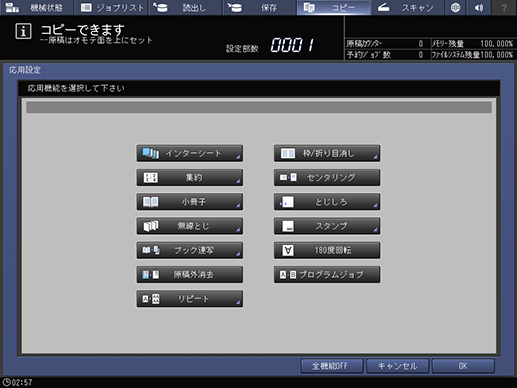Viewport: 517px width, 388px height.
Task: Click the プログラムジョブ A-B icon
Action: point(288,275)
